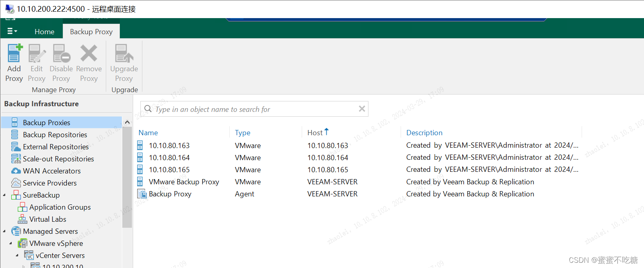Sort by the Type column header
The height and width of the screenshot is (268, 644).
tap(243, 133)
